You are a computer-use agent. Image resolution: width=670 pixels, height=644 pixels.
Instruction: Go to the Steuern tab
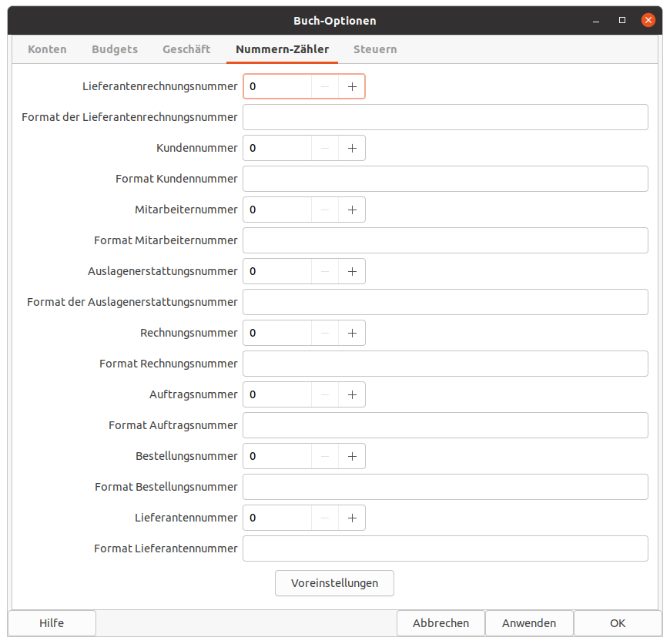pos(375,49)
